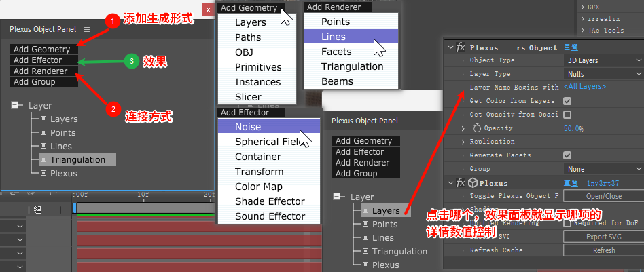This screenshot has height=272, width=644.
Task: Open hamburger menu of Plexus panel with highlighted Triangulation
Action: (87, 29)
